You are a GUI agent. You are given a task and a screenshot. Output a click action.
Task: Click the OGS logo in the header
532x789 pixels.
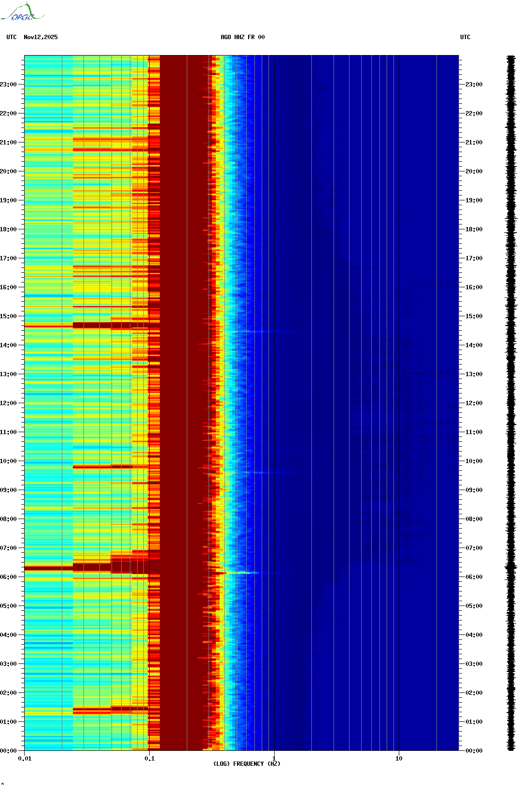[x=22, y=12]
